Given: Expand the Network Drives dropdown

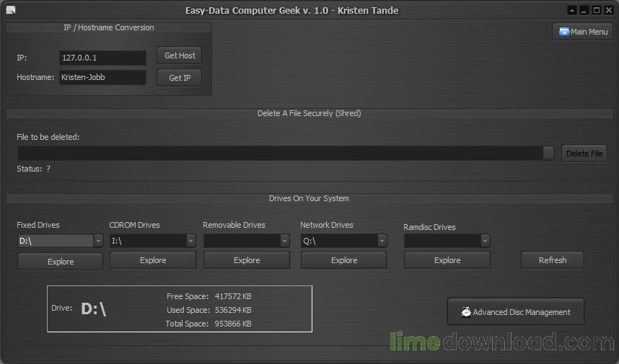Looking at the screenshot, I should coord(382,240).
